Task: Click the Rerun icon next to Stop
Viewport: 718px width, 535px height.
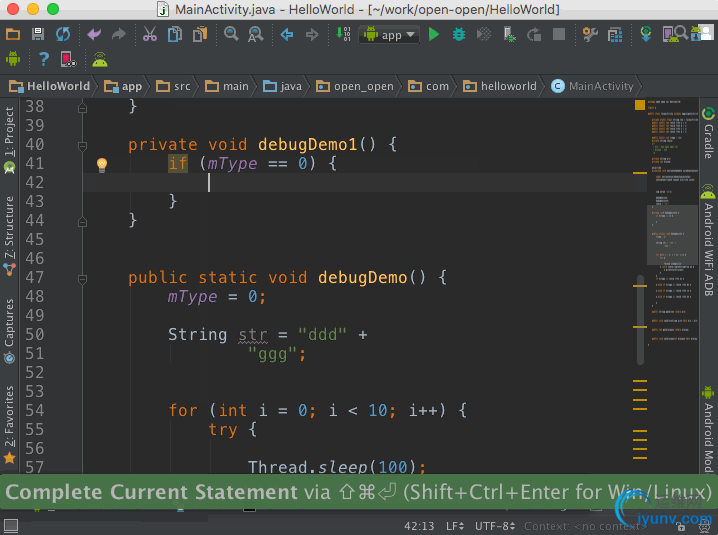Action: point(534,34)
